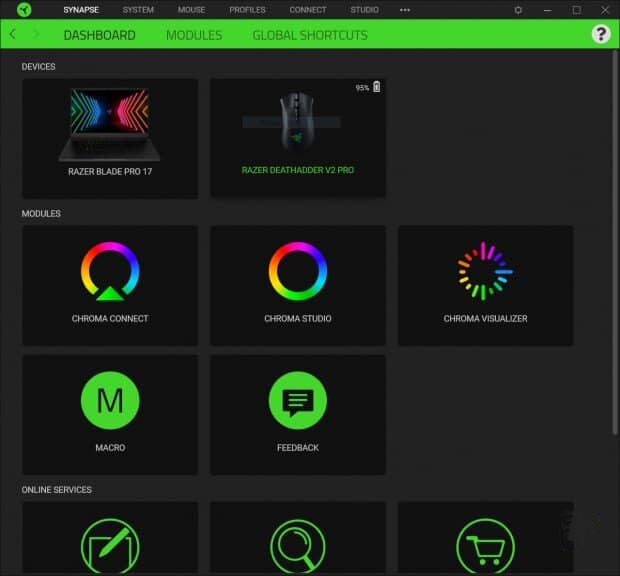Screen dimensions: 620x576
Task: Click the Chroma Visualizer label
Action: point(485,319)
